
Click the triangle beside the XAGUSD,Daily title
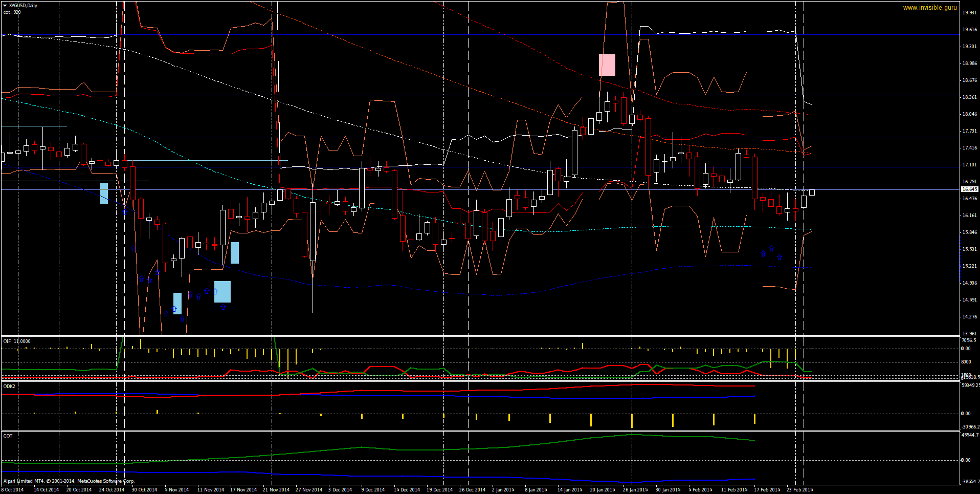coord(5,6)
